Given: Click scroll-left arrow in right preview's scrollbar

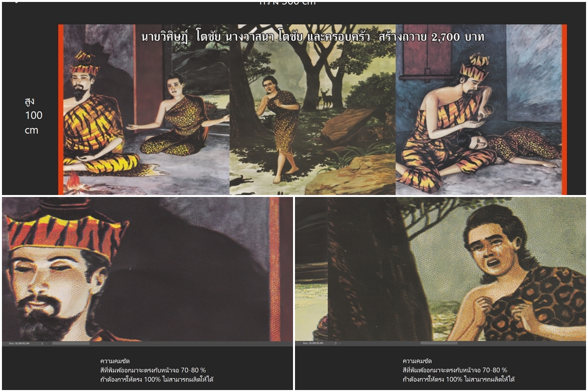Looking at the screenshot, I should click(x=340, y=343).
